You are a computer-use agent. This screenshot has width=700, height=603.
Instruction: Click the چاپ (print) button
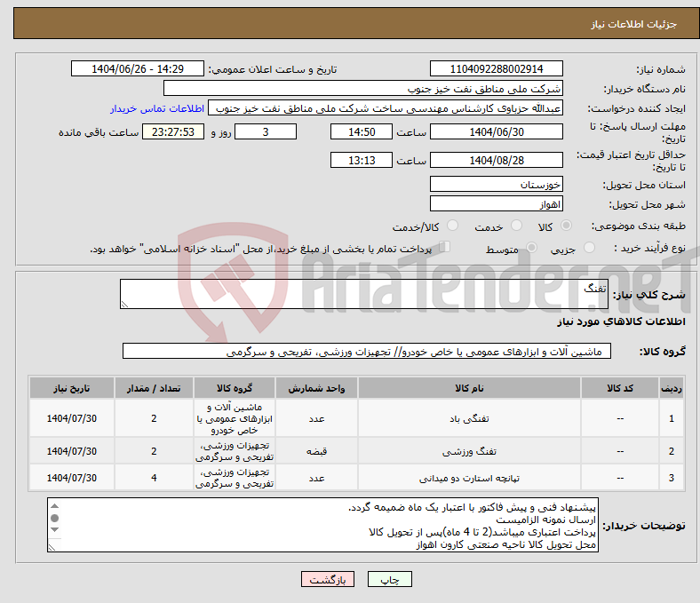coord(389,579)
